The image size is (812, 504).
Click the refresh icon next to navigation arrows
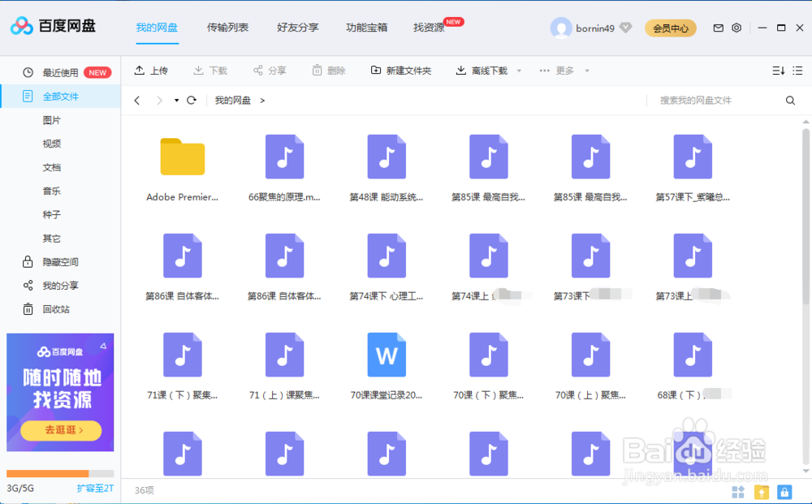[x=192, y=100]
